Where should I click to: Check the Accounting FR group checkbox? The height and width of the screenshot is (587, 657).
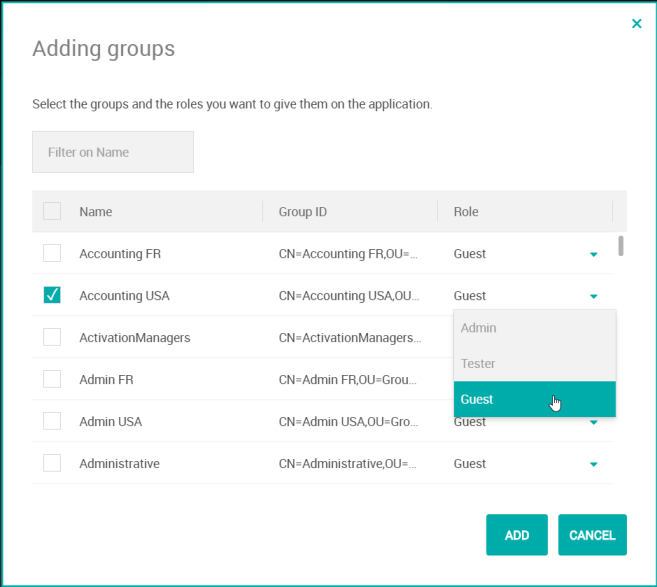point(52,253)
